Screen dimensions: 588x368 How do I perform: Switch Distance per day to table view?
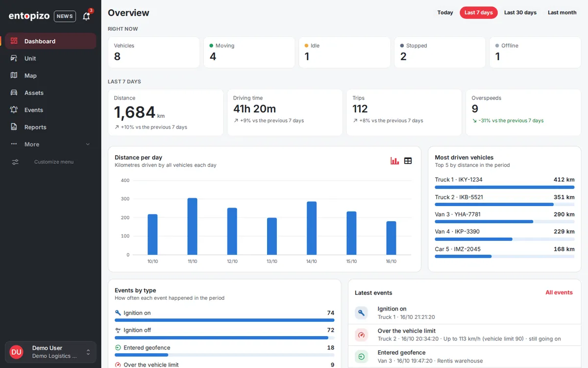[x=408, y=161]
